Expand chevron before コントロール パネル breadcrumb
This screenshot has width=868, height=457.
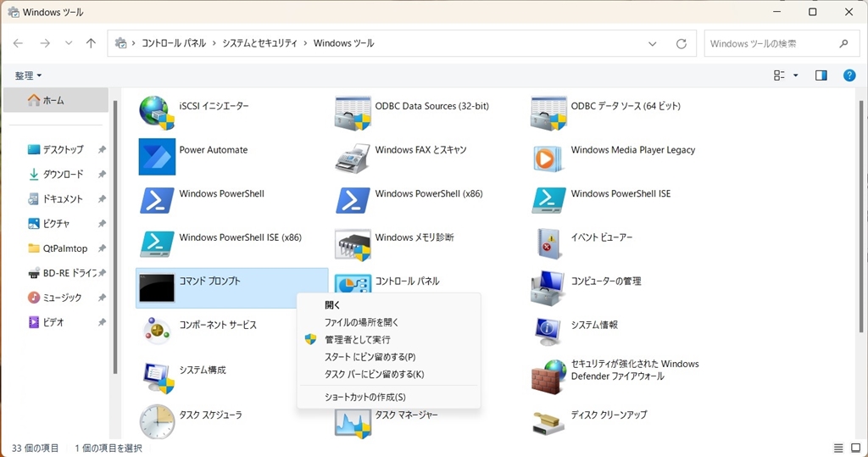point(133,43)
